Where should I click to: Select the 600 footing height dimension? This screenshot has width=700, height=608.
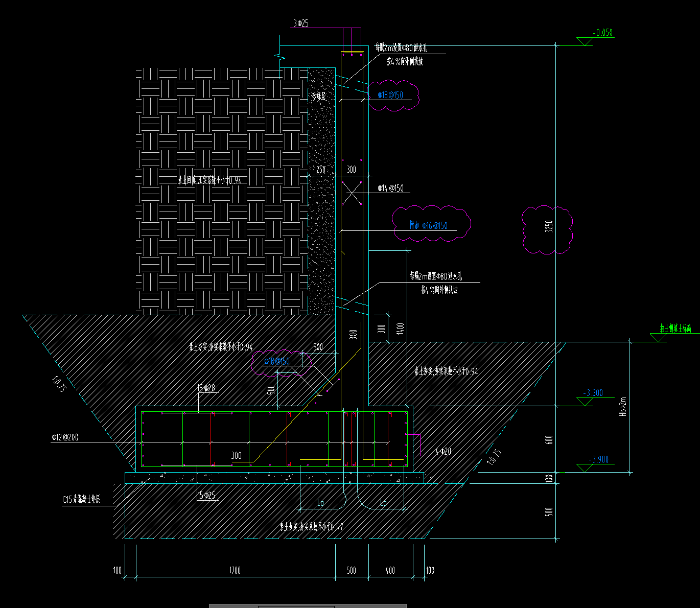[549, 440]
